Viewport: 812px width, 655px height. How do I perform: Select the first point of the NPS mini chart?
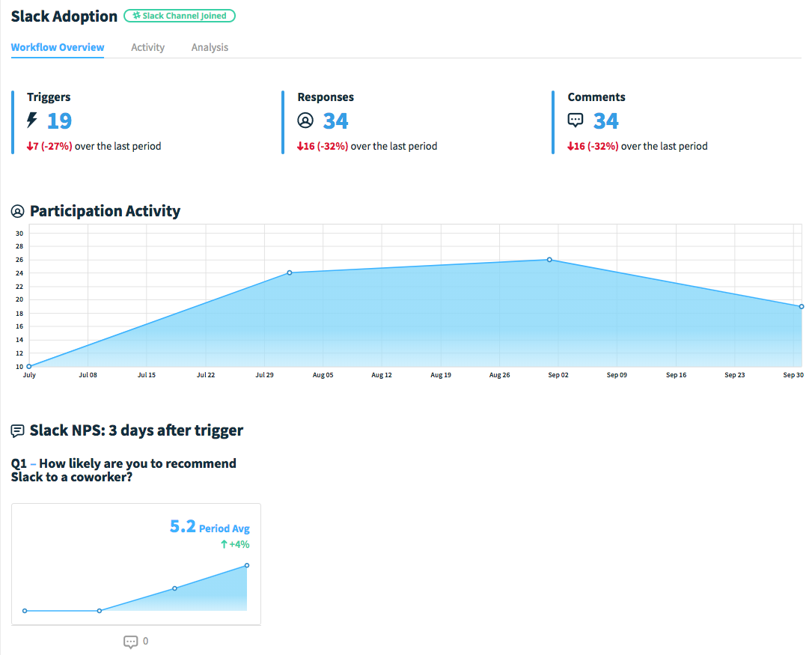coord(25,611)
